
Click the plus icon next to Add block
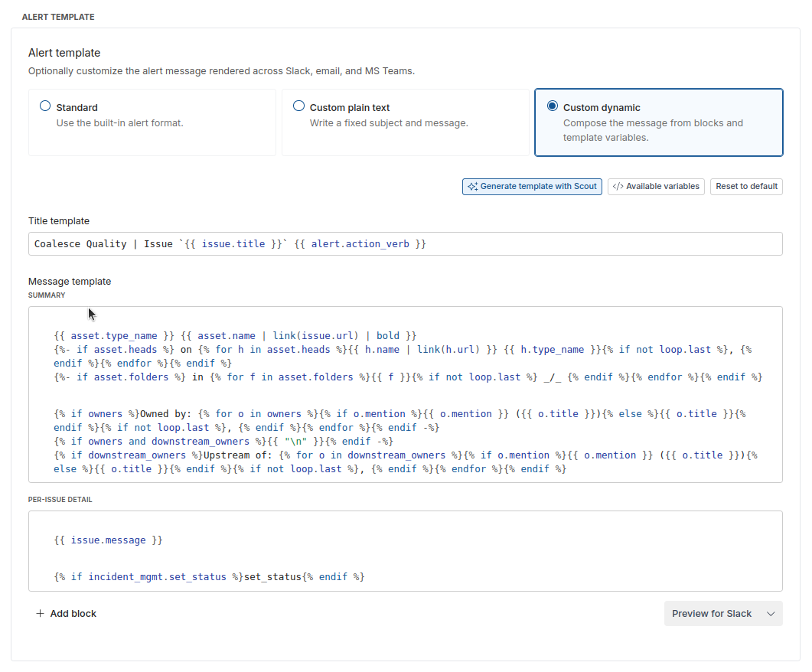click(40, 614)
